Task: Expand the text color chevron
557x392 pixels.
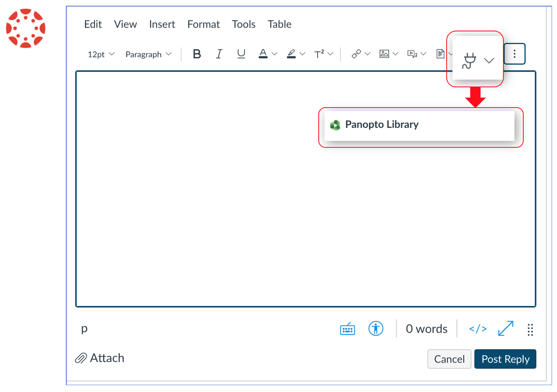Action: pos(274,54)
